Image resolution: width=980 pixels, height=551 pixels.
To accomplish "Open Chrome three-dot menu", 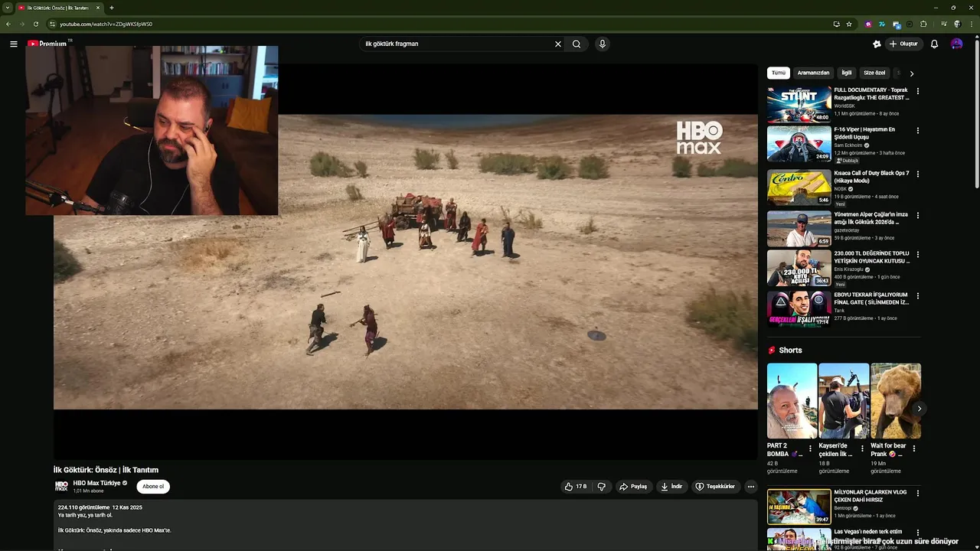I will click(972, 24).
